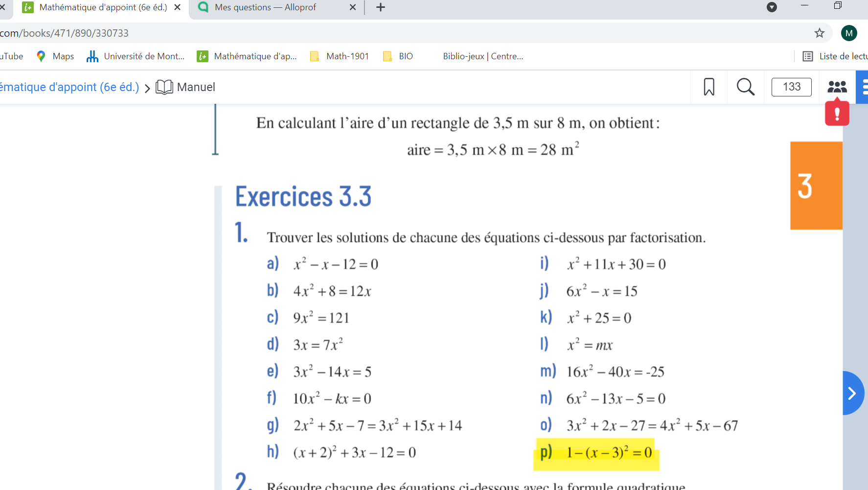Open the Chrome profile avatar M
Image resolution: width=868 pixels, height=490 pixels.
(849, 33)
